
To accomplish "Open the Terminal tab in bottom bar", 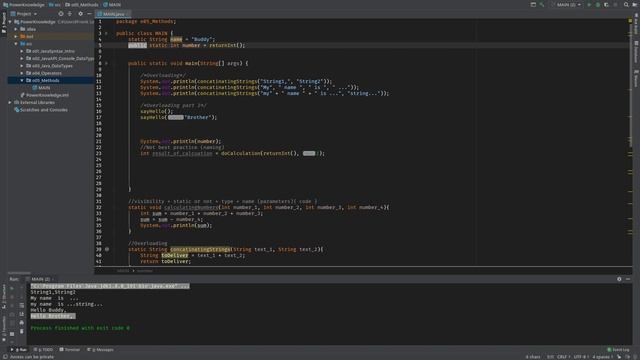I will pos(70,350).
